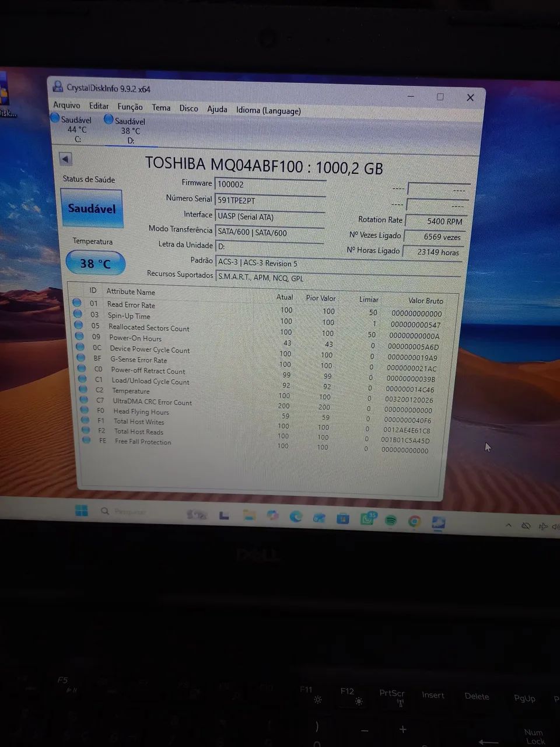Open the Função menu

tap(129, 107)
